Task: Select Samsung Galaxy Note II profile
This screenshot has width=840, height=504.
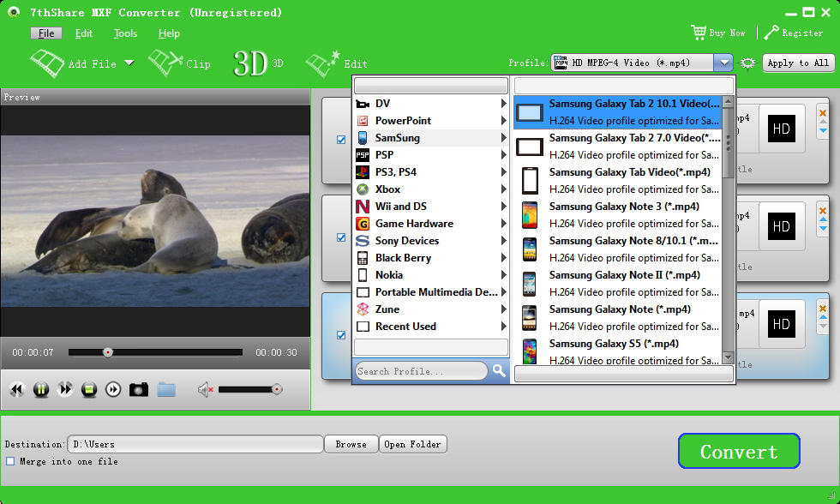Action: [618, 284]
